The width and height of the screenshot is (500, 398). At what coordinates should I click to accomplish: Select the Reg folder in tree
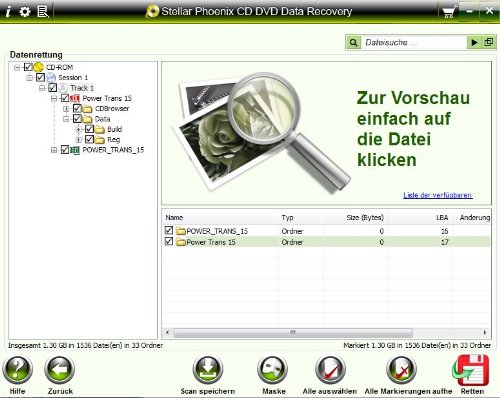(113, 140)
